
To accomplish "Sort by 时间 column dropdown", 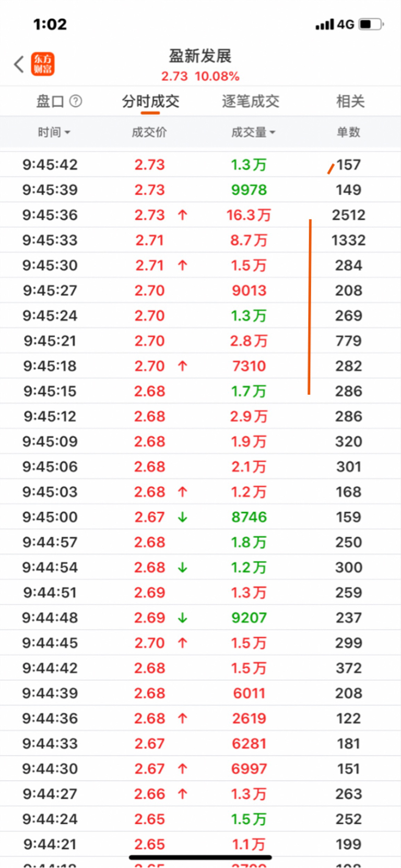I will [54, 132].
